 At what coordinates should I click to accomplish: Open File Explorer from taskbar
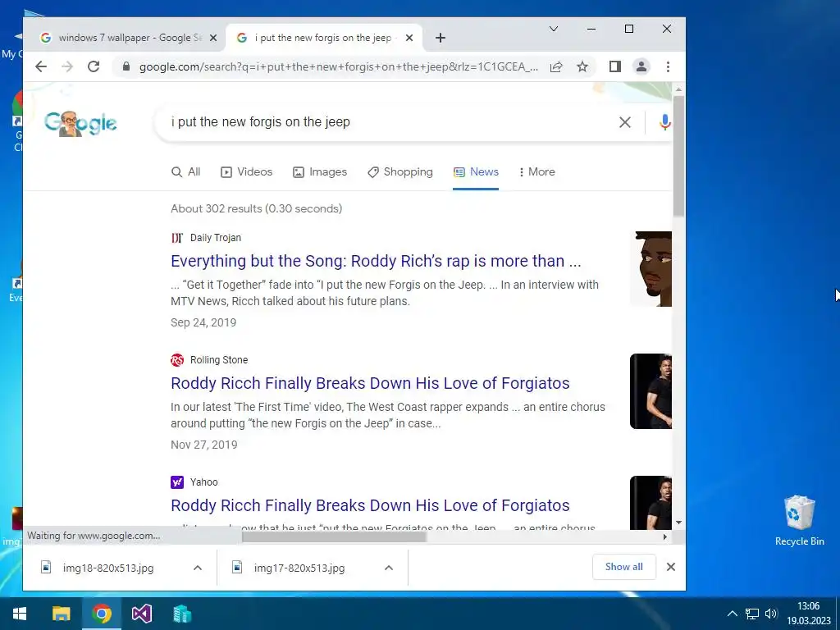click(61, 614)
